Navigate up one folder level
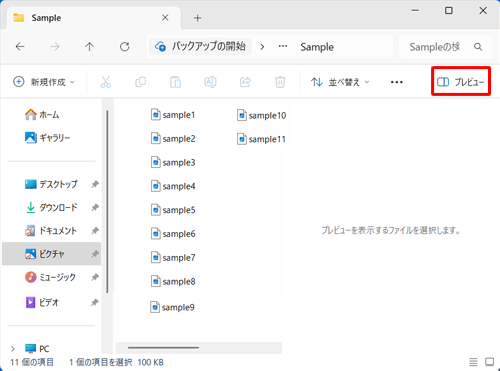This screenshot has height=371, width=500. pos(89,47)
